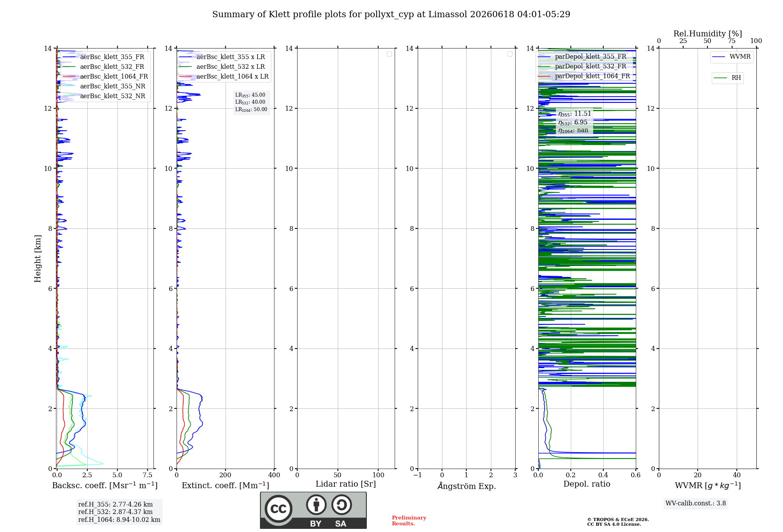Click the 0.6 tick on Depol. ratio axis

coord(635,475)
